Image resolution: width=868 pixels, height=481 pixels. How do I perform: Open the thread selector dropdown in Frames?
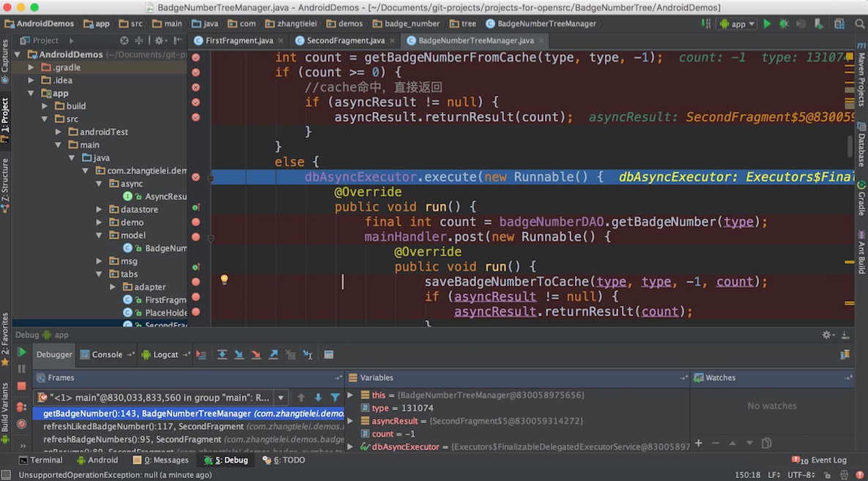point(281,398)
